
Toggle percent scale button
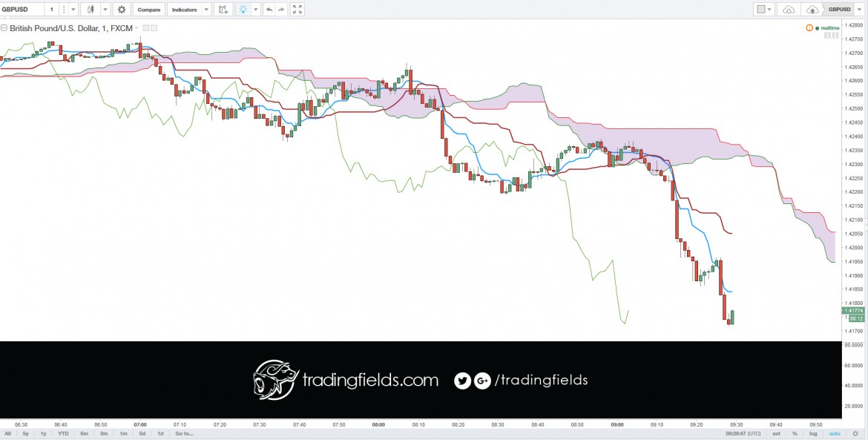pos(795,433)
